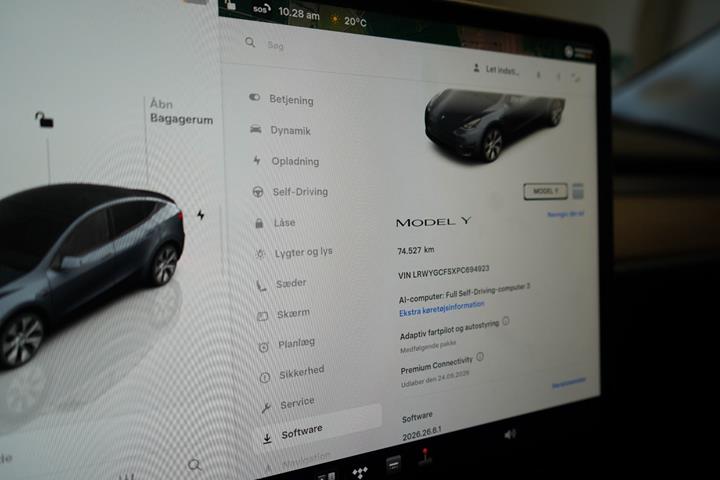Tap the blue rename link under the MODEL Y badge
This screenshot has height=480, width=720.
point(565,214)
